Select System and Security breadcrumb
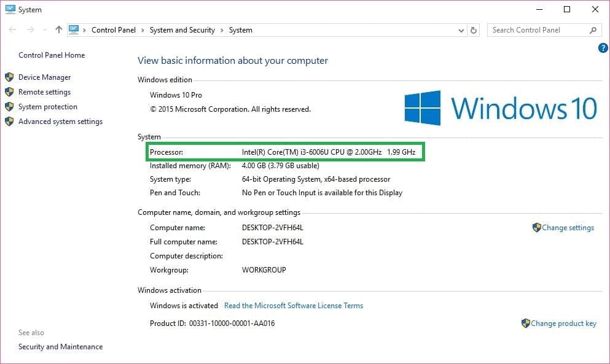This screenshot has width=610, height=364. coord(182,30)
